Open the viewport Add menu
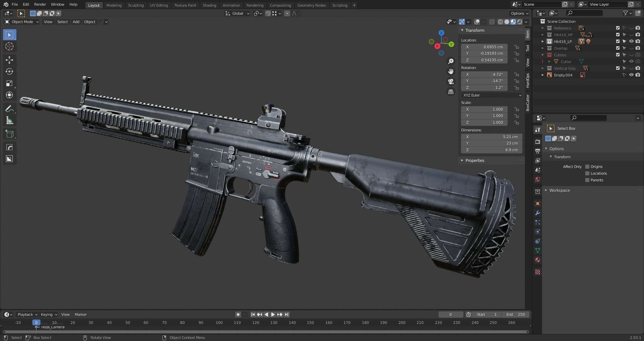The width and height of the screenshot is (644, 341). tap(76, 22)
